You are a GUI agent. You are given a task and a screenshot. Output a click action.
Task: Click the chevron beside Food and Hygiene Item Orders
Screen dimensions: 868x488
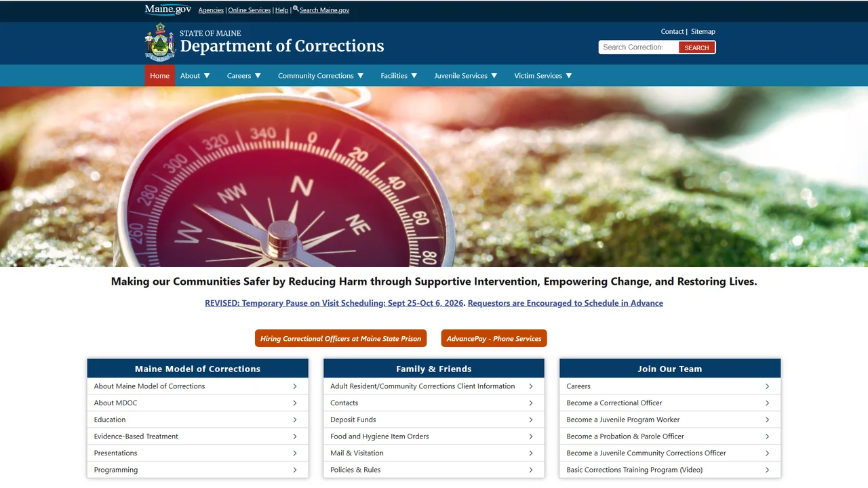pos(531,436)
